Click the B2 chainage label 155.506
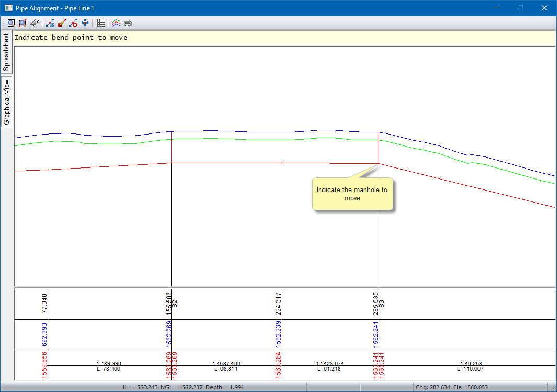 click(x=169, y=303)
